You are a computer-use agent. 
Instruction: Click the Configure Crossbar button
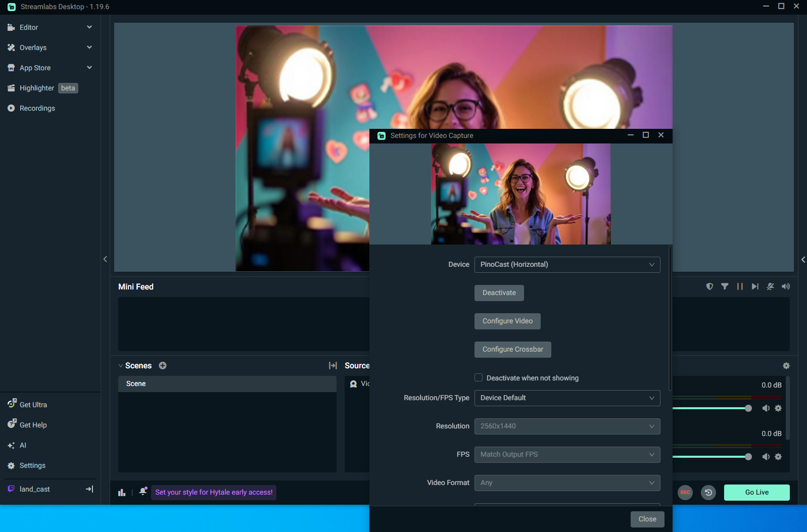tap(513, 350)
